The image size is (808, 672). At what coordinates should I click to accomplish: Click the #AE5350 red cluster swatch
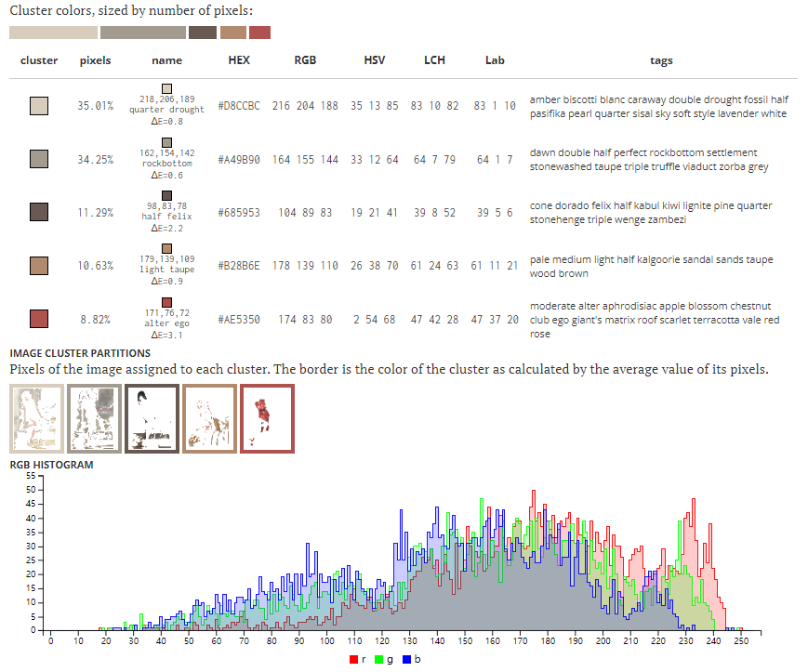coord(39,319)
